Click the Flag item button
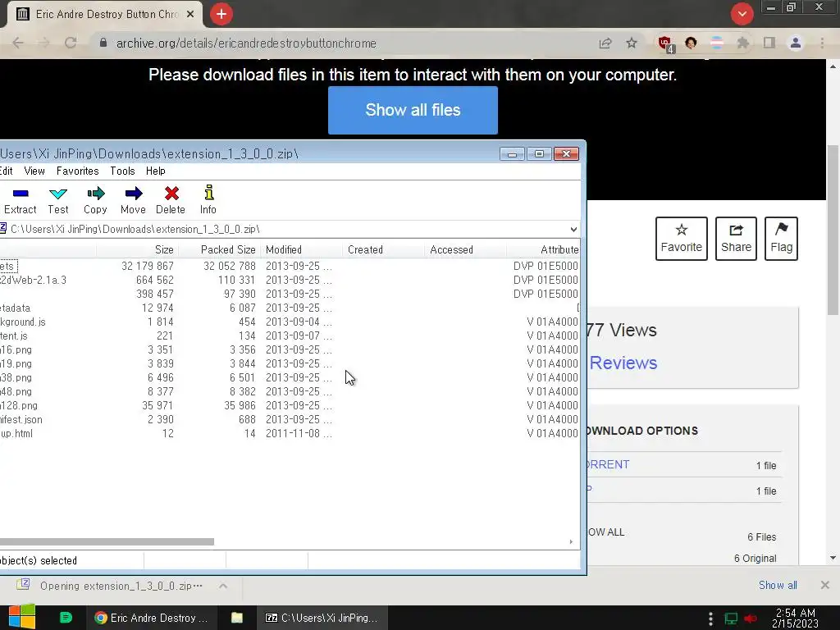 click(781, 239)
